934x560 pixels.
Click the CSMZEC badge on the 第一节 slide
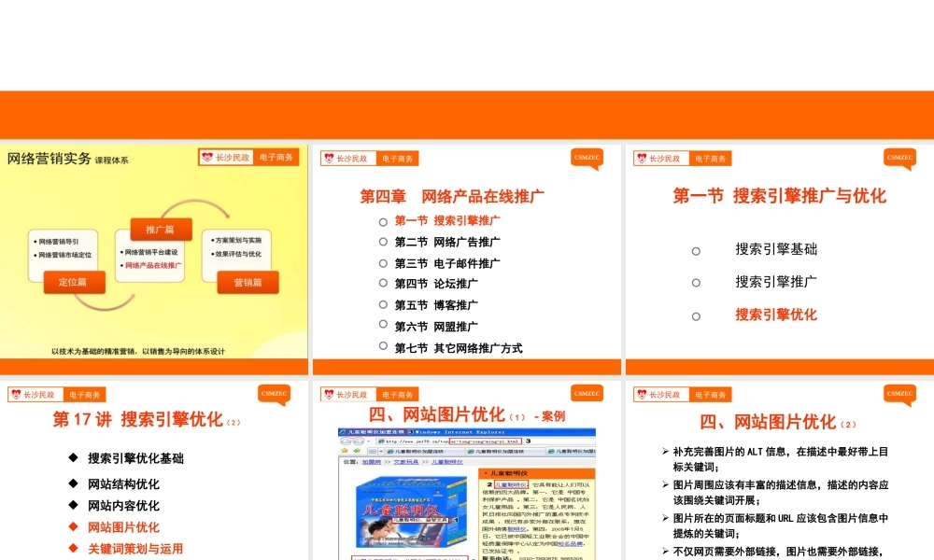[x=900, y=158]
